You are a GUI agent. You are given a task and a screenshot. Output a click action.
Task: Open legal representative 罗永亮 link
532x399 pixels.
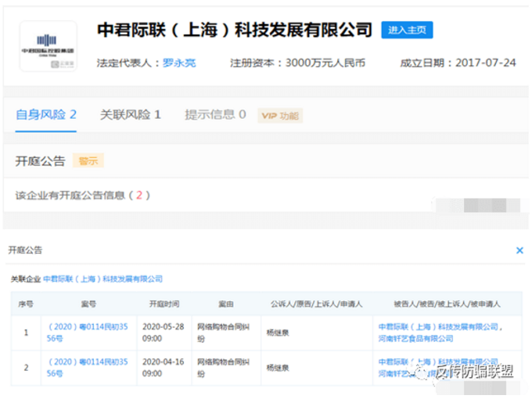pyautogui.click(x=179, y=63)
